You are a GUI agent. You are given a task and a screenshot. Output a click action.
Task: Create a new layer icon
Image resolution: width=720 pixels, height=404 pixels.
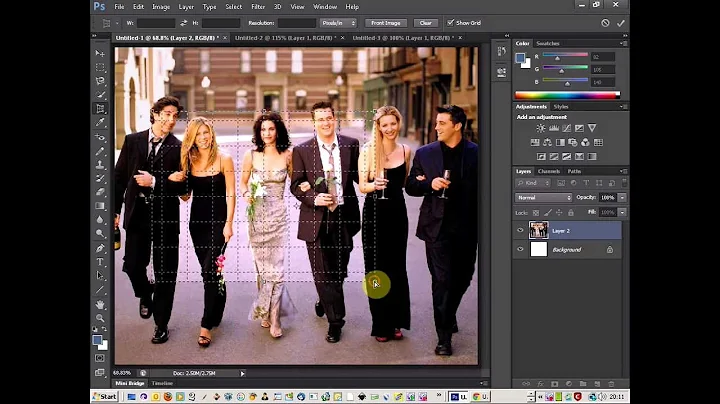(597, 383)
